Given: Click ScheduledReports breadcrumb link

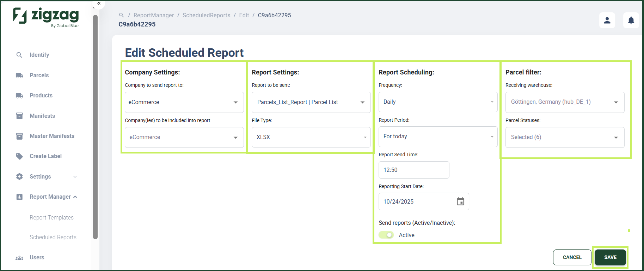Looking at the screenshot, I should (206, 15).
